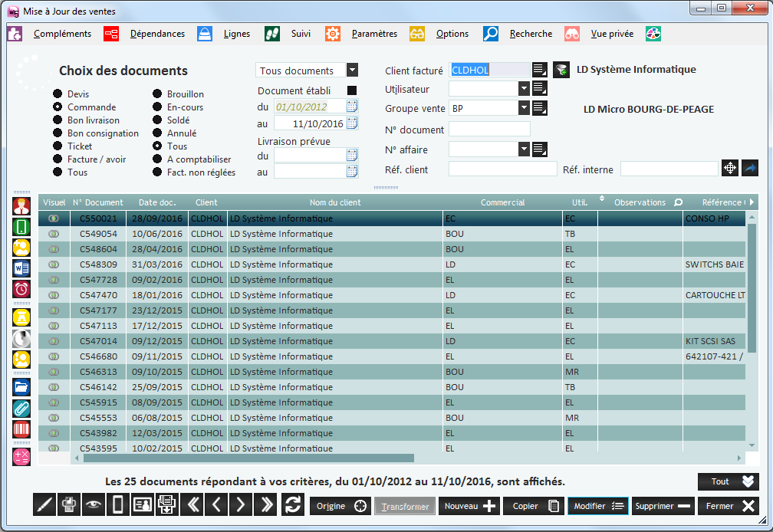The height and width of the screenshot is (532, 773).
Task: Open the alarm clock reminder icon
Action: point(21,289)
